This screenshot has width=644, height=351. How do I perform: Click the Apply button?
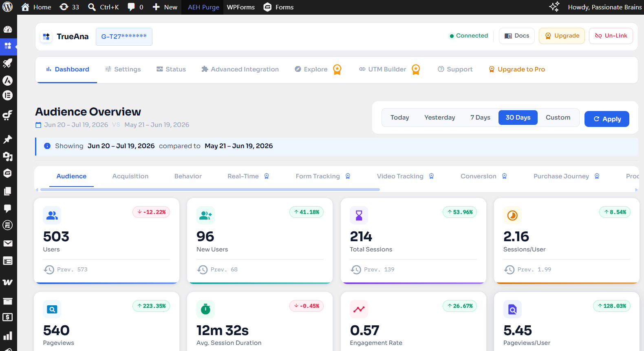click(x=607, y=119)
